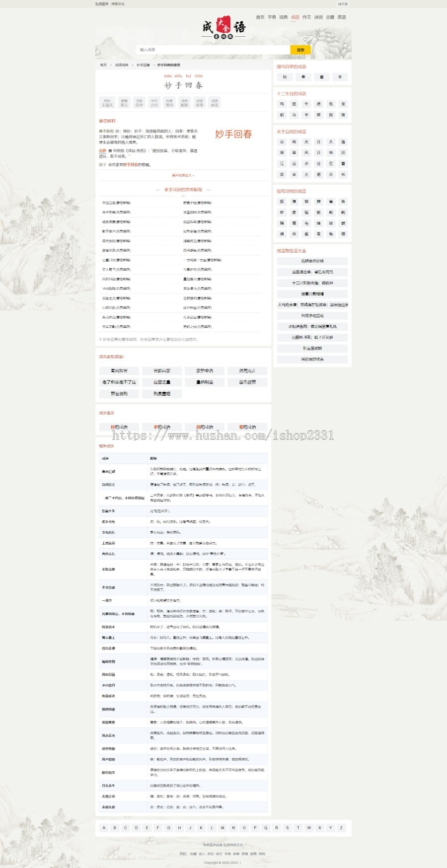The image size is (447, 868).
Task: Select letter Z in alphabet index
Action: coord(341,828)
